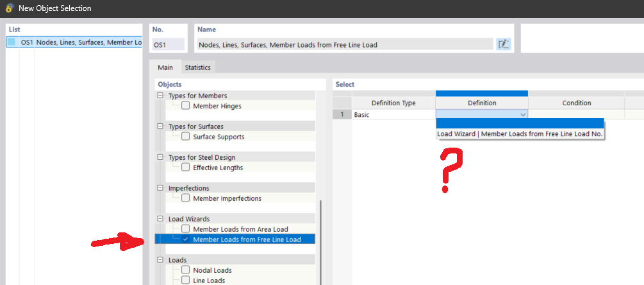Check the Effective Lengths option
644x285 pixels.
(x=186, y=168)
